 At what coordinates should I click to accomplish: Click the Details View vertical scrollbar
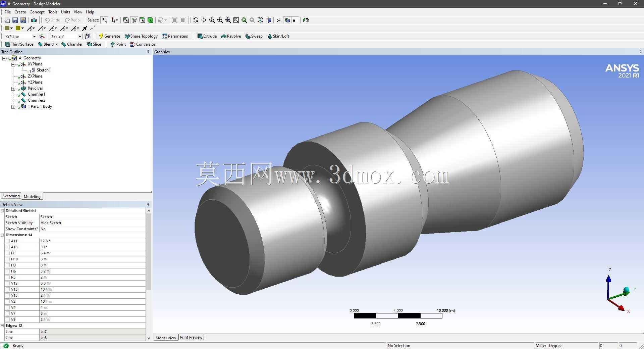click(x=149, y=252)
